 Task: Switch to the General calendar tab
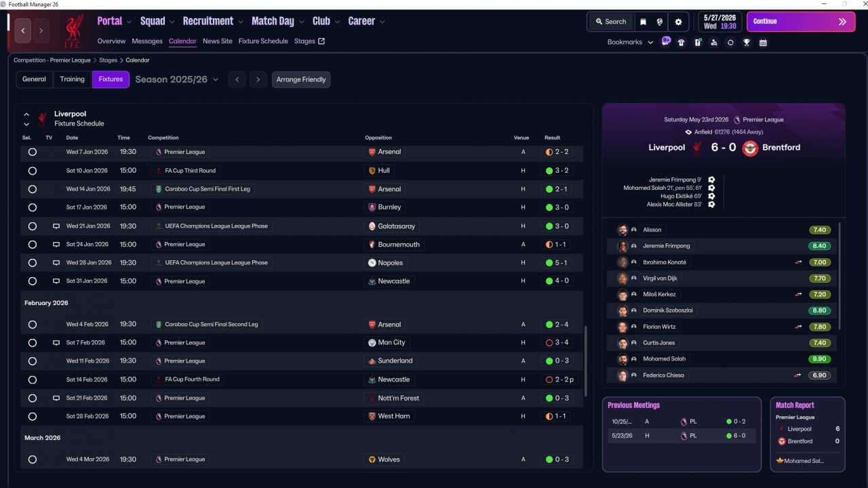(x=34, y=79)
